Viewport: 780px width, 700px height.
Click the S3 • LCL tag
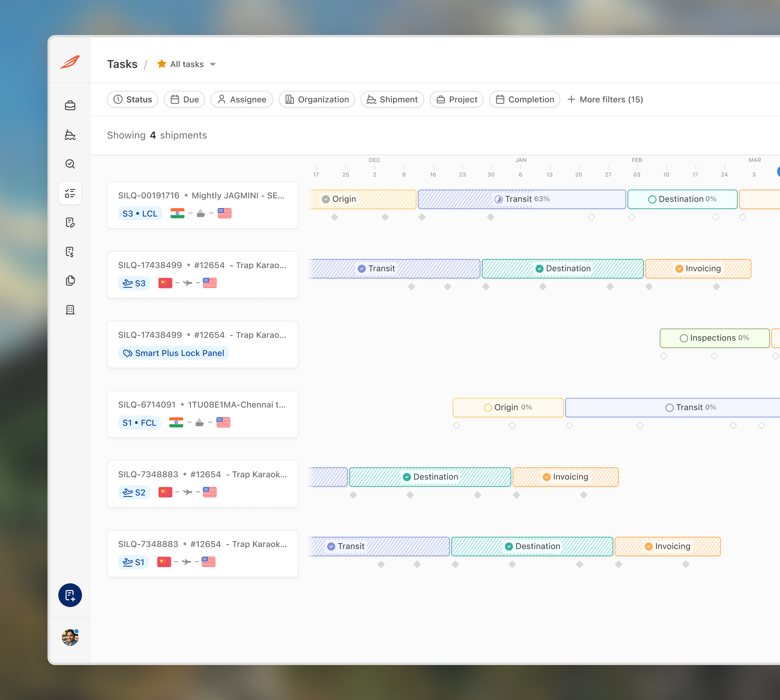click(140, 213)
